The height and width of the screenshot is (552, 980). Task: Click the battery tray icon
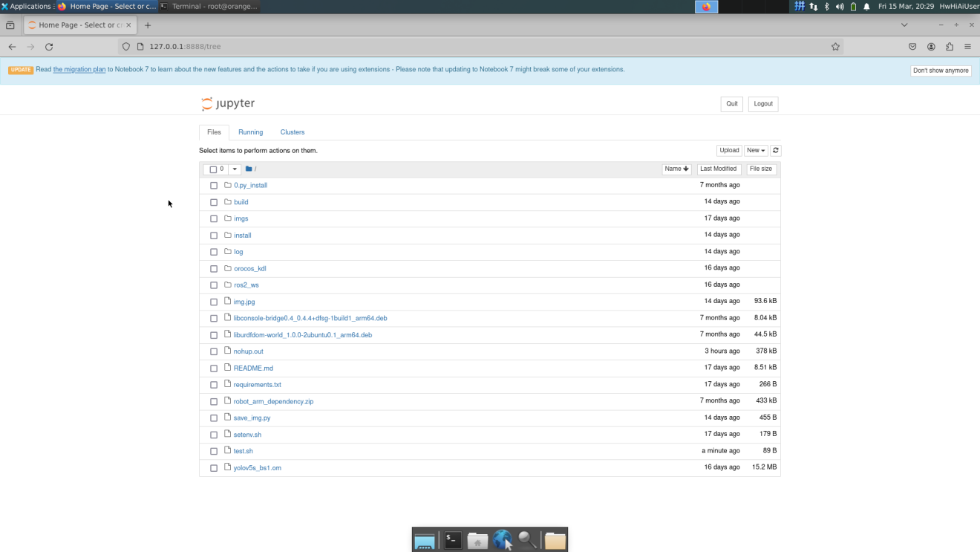point(853,7)
